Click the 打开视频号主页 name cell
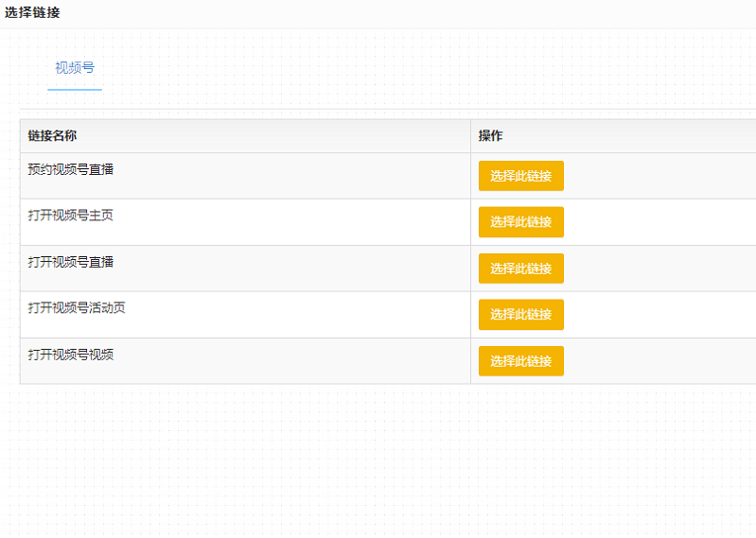This screenshot has height=538, width=756. 71,216
